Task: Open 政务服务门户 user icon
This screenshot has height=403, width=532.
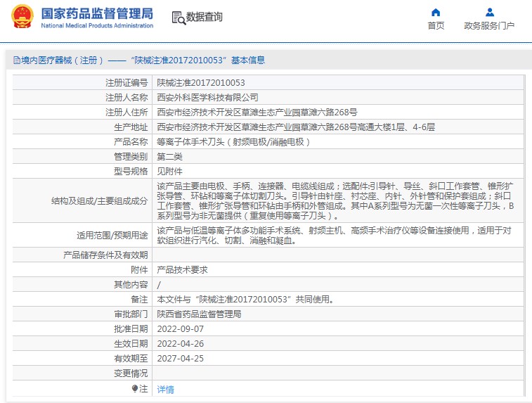Action: 490,13
